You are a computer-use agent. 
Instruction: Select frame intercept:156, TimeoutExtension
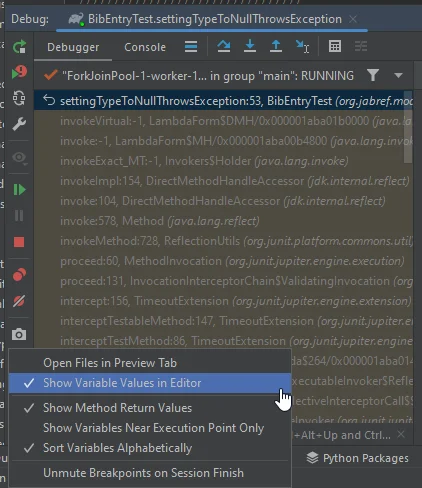tap(223, 301)
